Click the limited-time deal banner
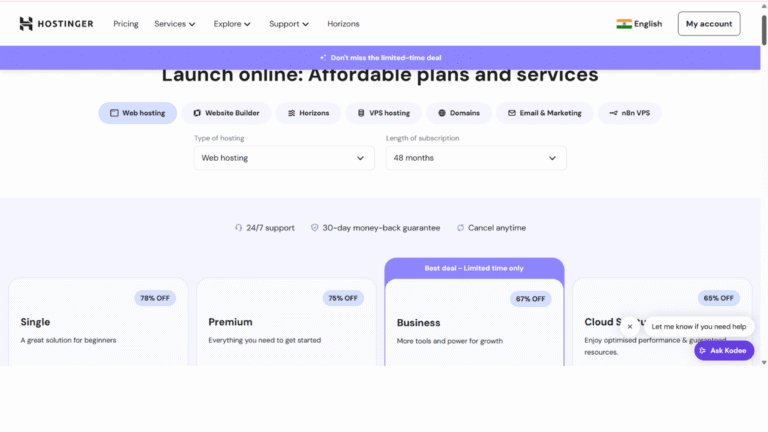Image resolution: width=768 pixels, height=432 pixels. click(x=380, y=57)
